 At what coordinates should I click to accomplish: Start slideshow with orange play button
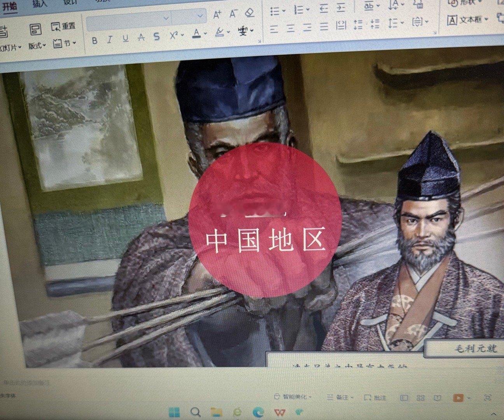click(x=458, y=398)
